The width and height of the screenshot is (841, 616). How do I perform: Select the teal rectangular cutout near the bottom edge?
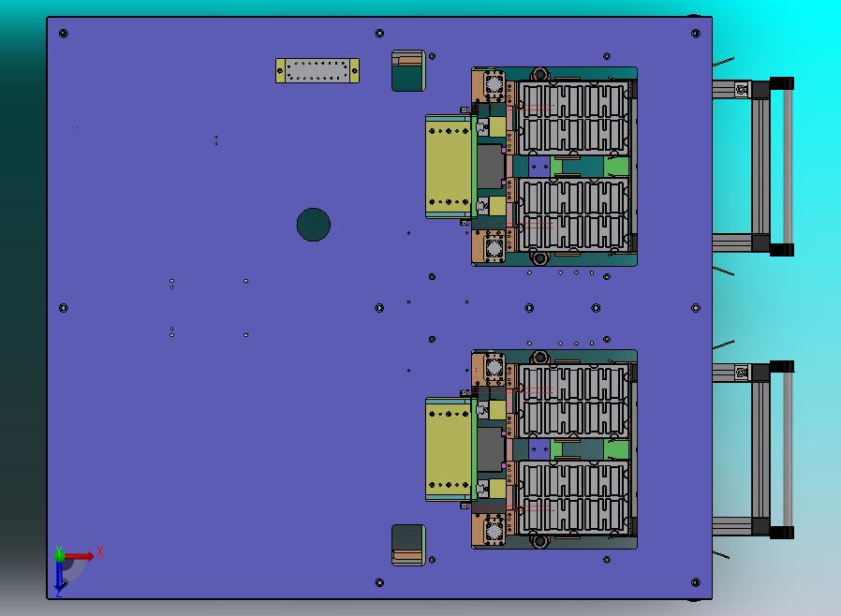408,545
